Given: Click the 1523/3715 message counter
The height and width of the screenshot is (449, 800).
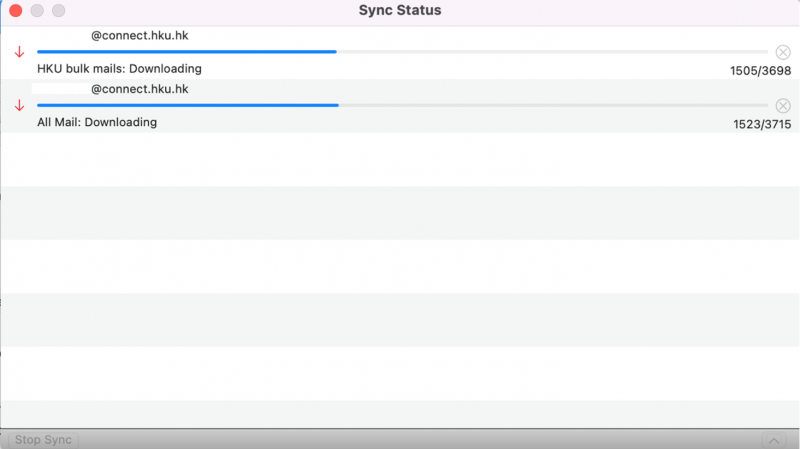Looking at the screenshot, I should (x=762, y=124).
